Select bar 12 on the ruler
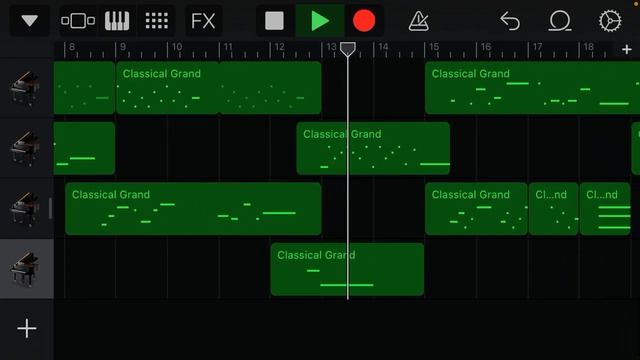The height and width of the screenshot is (360, 640). point(280,47)
